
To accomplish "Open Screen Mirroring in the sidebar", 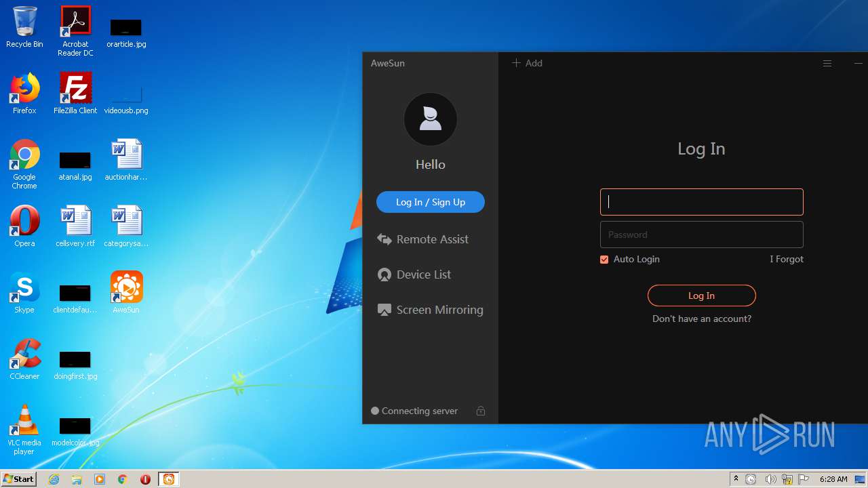I will pyautogui.click(x=430, y=310).
